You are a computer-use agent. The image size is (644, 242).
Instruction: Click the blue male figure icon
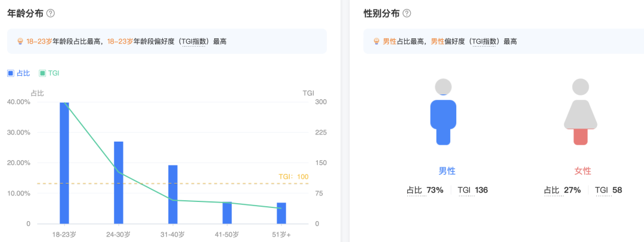(x=443, y=114)
